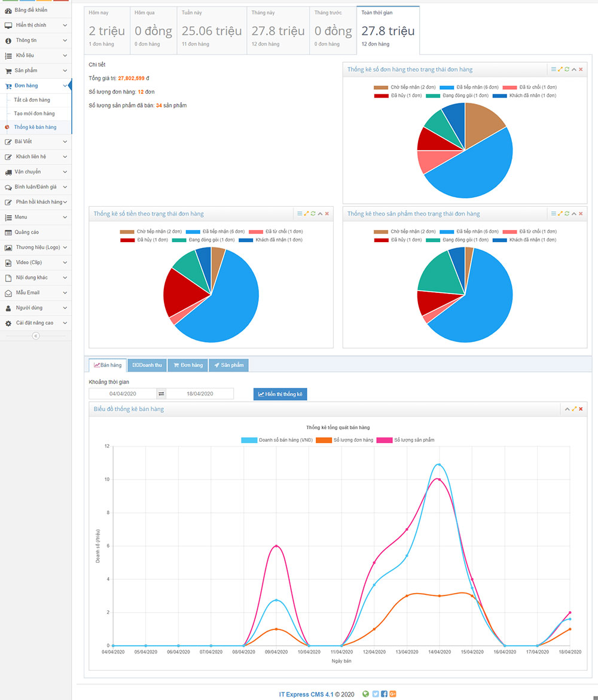Viewport: 598px width, 700px height.
Task: Click the 'Hiển thị thống kê' button
Action: [x=280, y=395]
